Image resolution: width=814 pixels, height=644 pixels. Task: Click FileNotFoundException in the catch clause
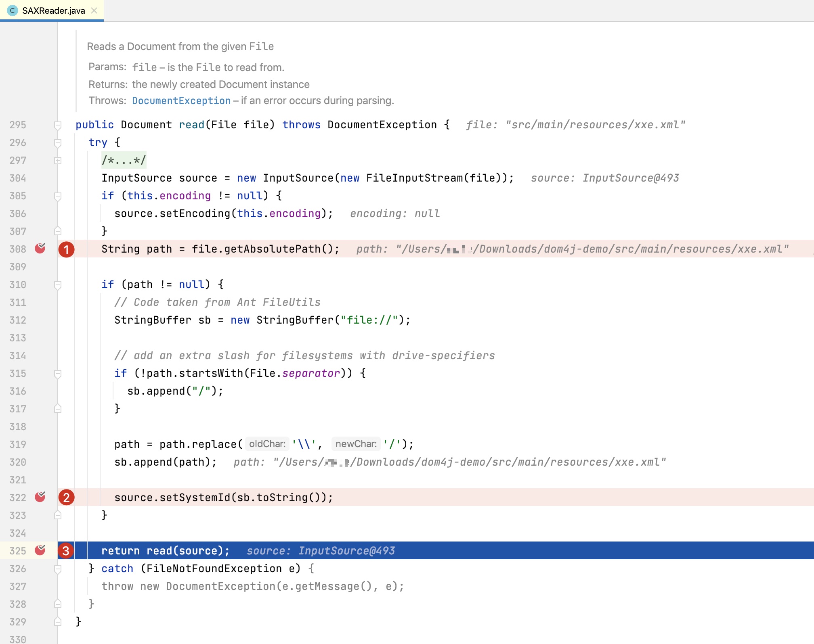[214, 569]
